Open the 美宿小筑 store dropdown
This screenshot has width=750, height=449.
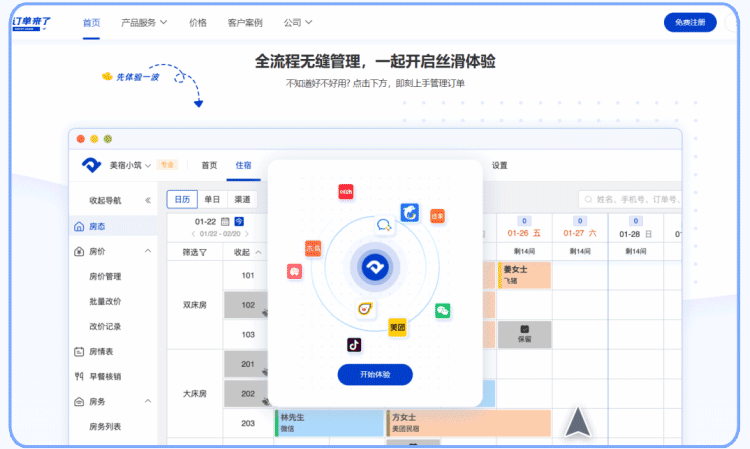(x=130, y=165)
